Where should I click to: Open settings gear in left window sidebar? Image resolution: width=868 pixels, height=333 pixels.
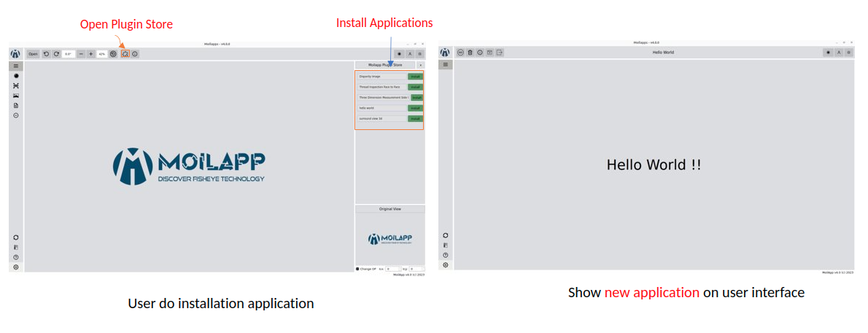click(x=16, y=267)
